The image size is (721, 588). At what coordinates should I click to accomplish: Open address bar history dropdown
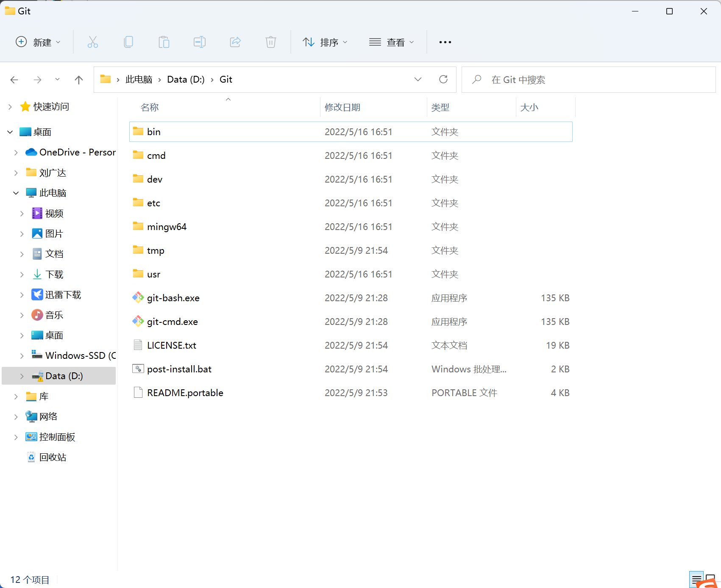click(x=418, y=79)
